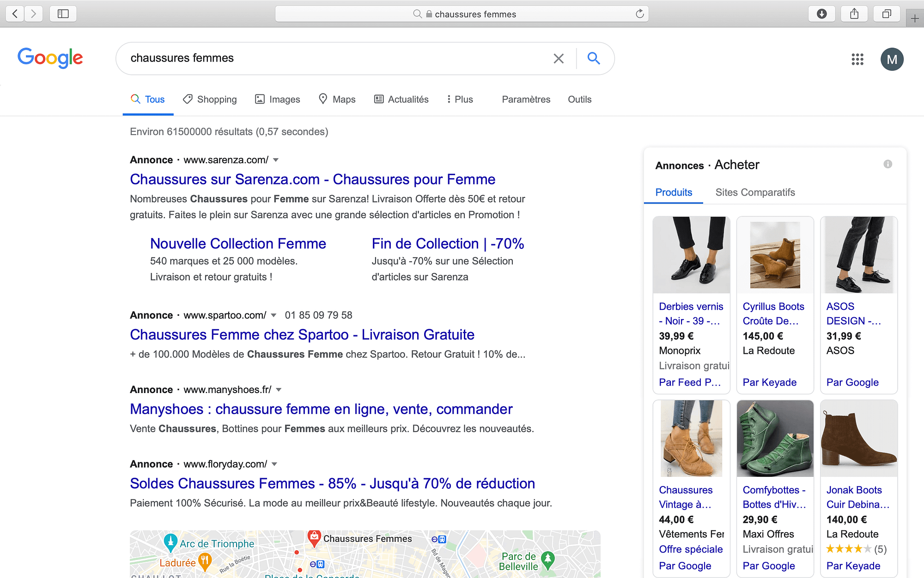Viewport: 924px width, 578px height.
Task: Open the Plus more-options menu
Action: click(460, 99)
